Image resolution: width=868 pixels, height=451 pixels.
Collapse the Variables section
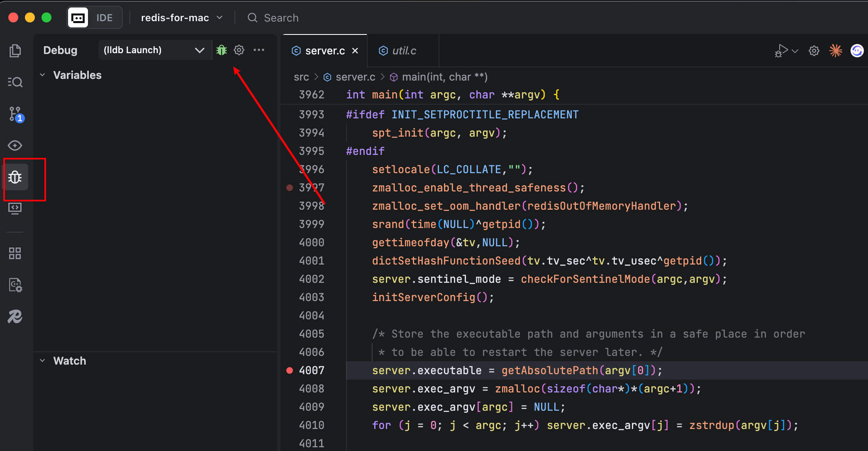click(42, 75)
